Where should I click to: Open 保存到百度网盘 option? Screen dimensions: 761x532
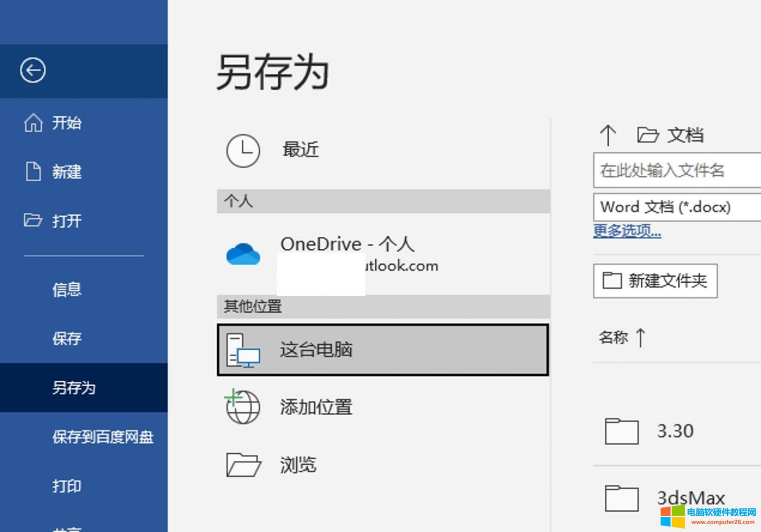(102, 437)
